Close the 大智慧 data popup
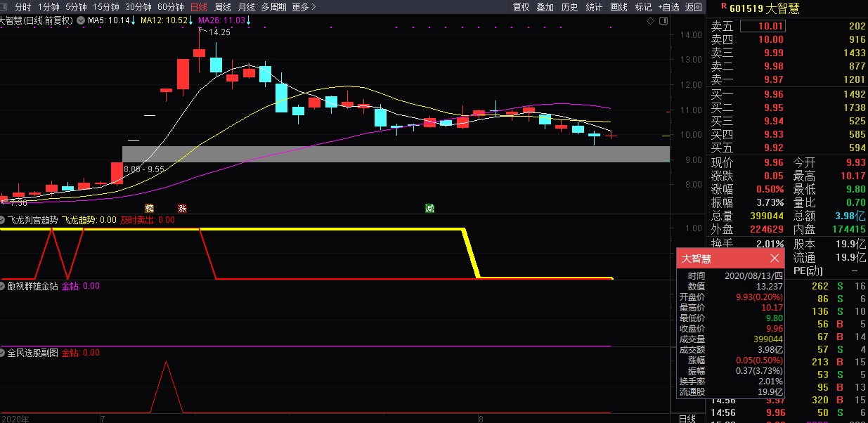This screenshot has width=868, height=423. 774,258
